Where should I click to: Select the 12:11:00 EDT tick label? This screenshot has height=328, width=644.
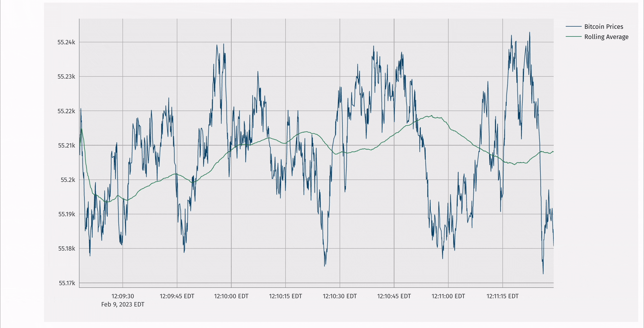pos(449,296)
